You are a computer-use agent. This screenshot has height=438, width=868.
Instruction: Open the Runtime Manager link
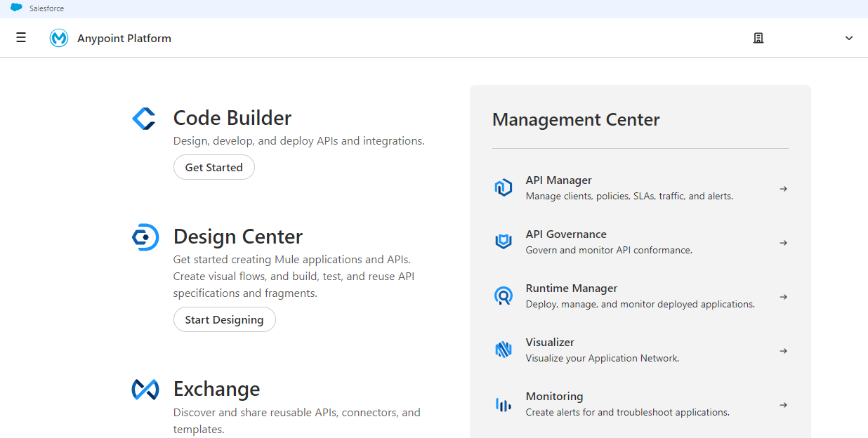pyautogui.click(x=572, y=288)
